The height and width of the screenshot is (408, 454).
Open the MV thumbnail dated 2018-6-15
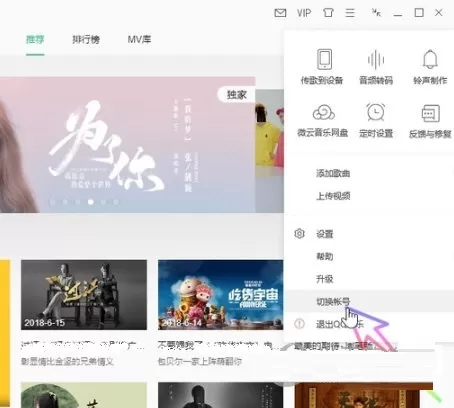pos(84,295)
